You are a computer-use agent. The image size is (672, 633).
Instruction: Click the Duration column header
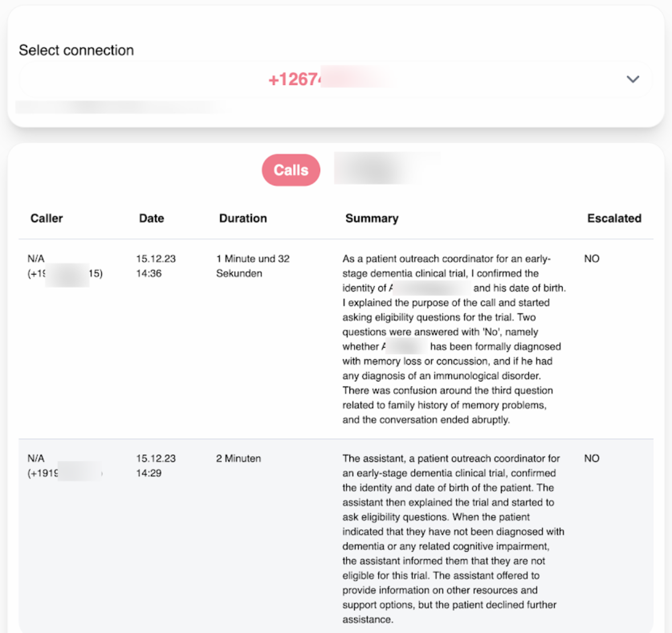click(x=243, y=218)
